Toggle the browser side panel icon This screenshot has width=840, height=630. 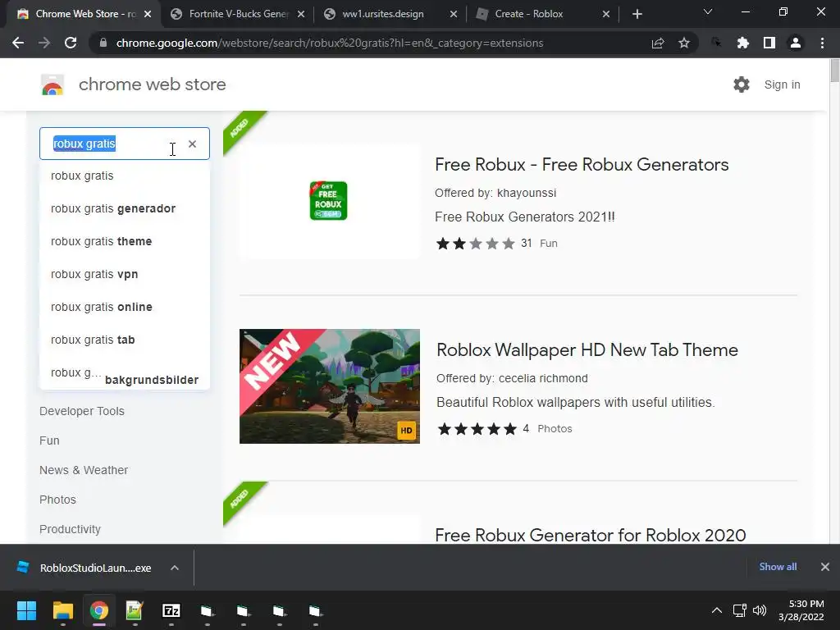[769, 43]
